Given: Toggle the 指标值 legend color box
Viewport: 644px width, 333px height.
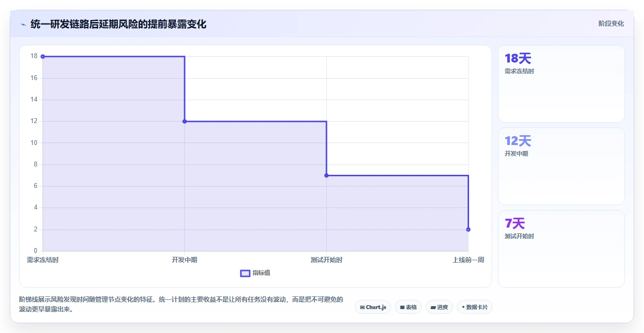Looking at the screenshot, I should 245,273.
